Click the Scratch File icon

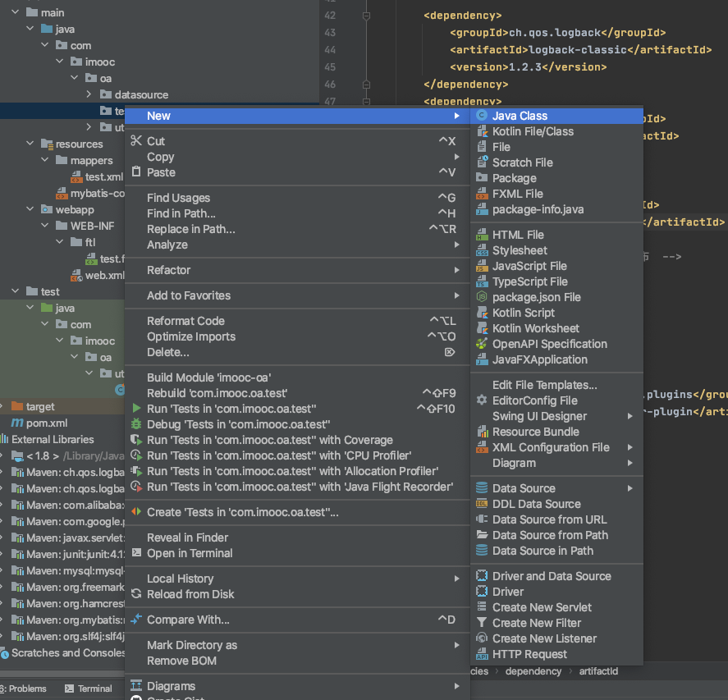482,162
